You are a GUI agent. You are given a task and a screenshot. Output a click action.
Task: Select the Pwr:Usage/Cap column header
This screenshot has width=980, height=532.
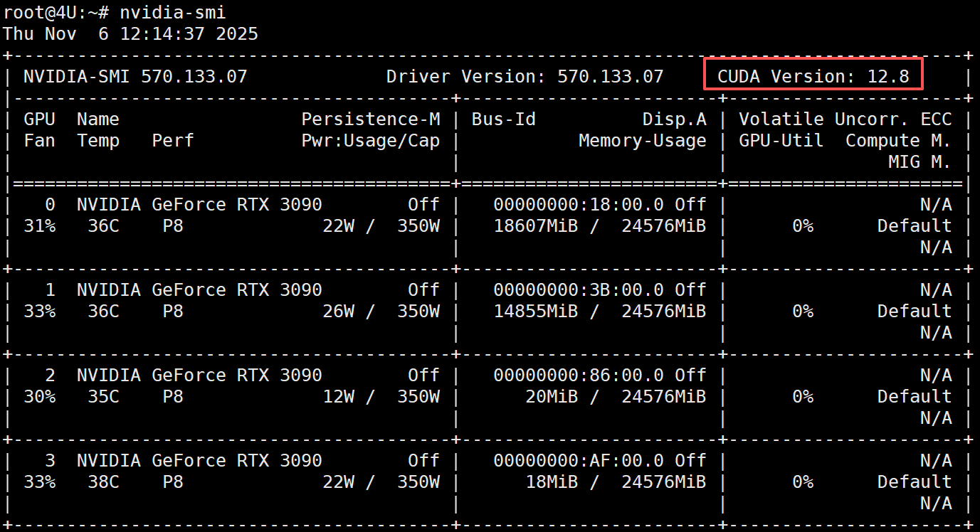click(x=371, y=140)
